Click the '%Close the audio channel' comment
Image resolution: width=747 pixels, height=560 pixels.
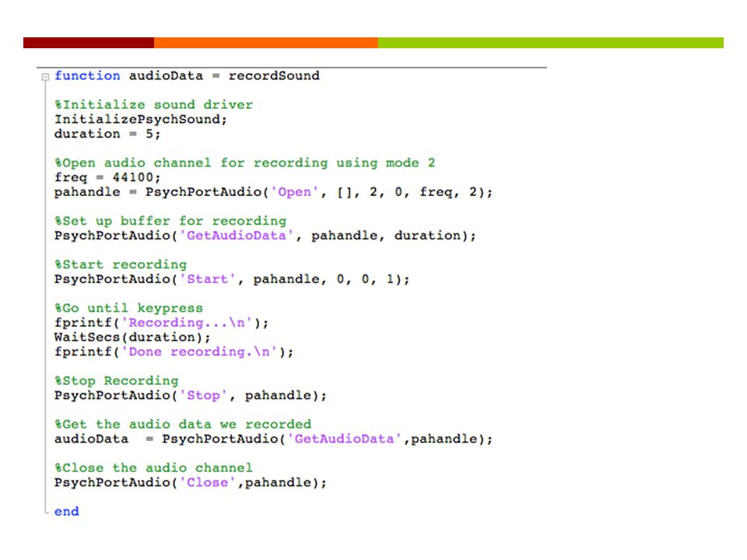pos(153,467)
